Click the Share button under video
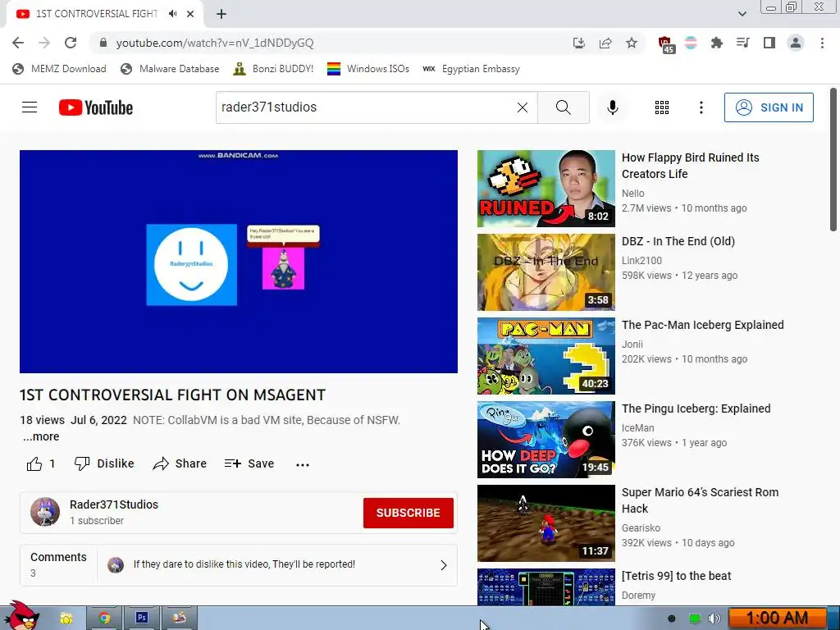This screenshot has height=630, width=840. (x=180, y=464)
